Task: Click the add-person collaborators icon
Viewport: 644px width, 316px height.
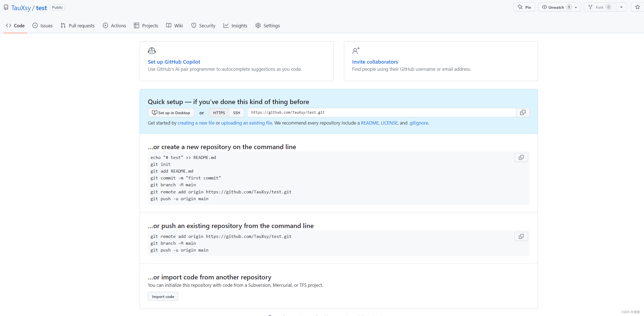Action: click(356, 51)
